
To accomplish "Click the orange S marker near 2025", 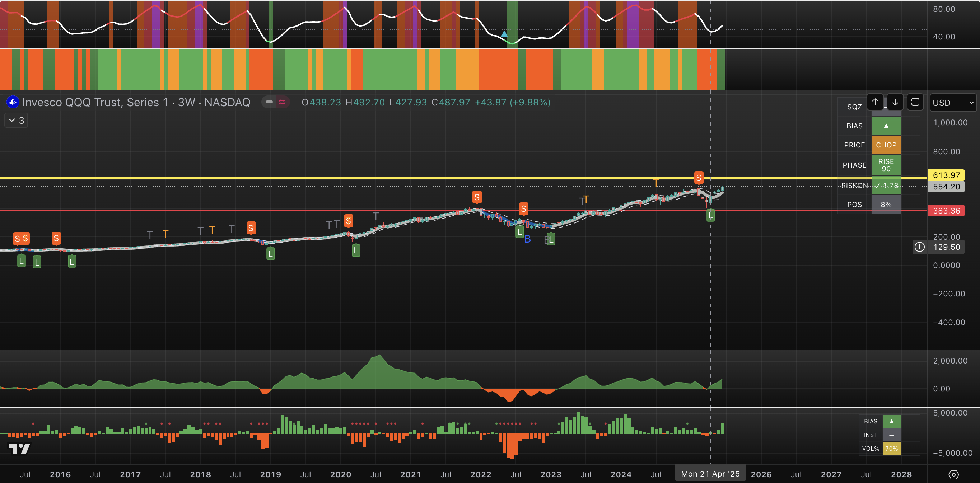I will 699,178.
